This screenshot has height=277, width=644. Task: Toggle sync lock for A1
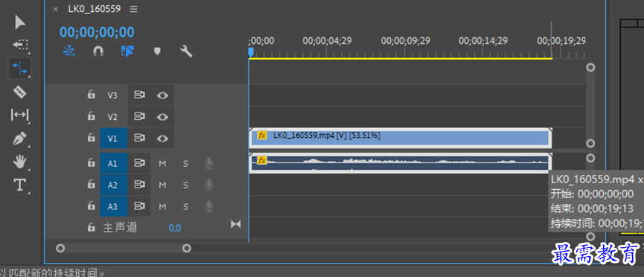[140, 164]
